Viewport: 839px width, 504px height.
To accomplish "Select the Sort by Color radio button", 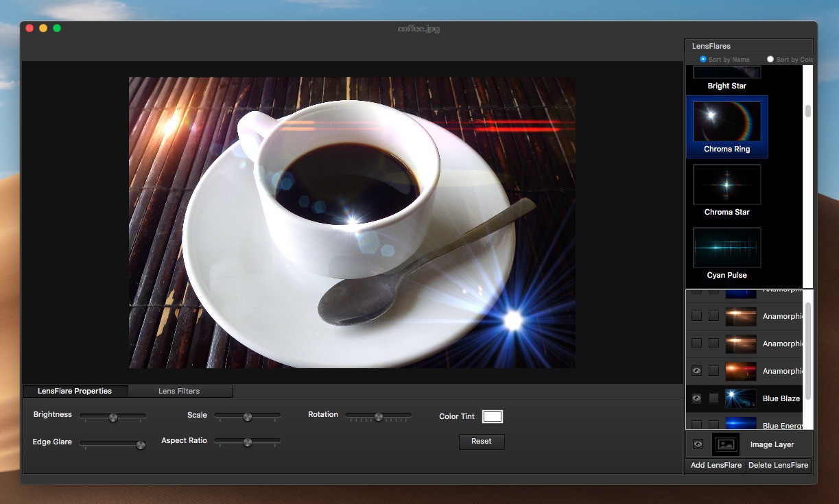I will (770, 60).
